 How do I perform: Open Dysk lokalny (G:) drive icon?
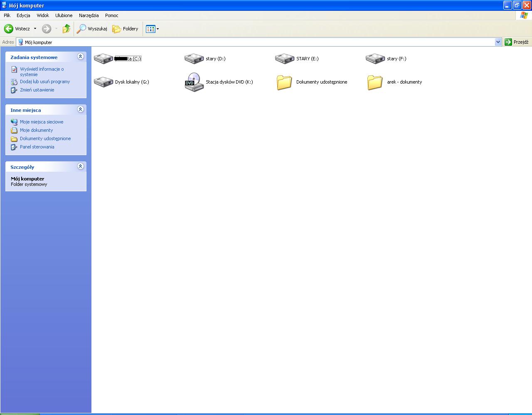pos(103,82)
